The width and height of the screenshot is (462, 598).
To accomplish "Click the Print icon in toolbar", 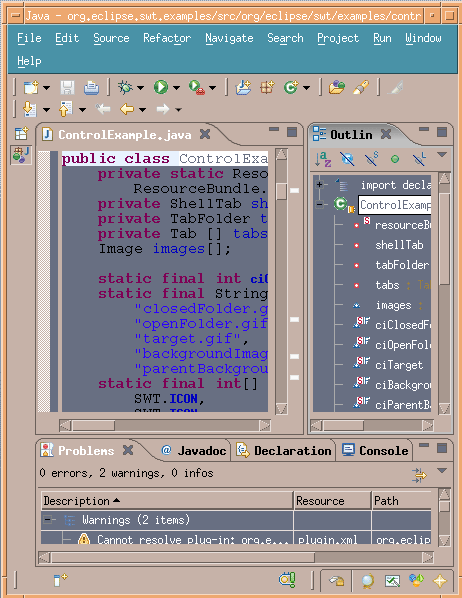I will point(91,88).
